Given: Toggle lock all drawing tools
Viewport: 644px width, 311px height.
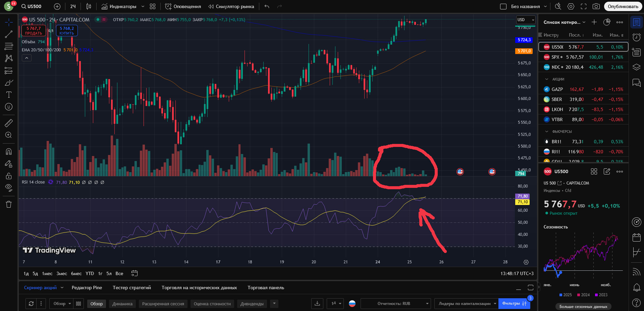Looking at the screenshot, I should [9, 176].
